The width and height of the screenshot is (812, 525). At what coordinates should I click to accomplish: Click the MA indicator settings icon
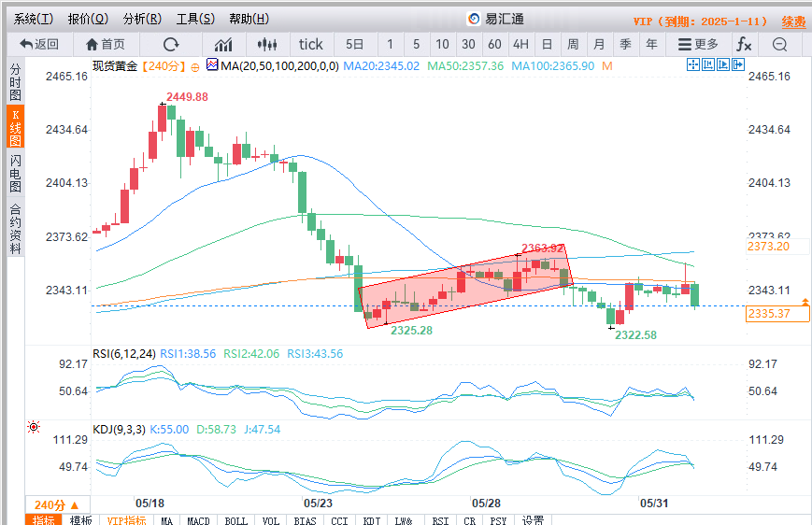(x=212, y=65)
